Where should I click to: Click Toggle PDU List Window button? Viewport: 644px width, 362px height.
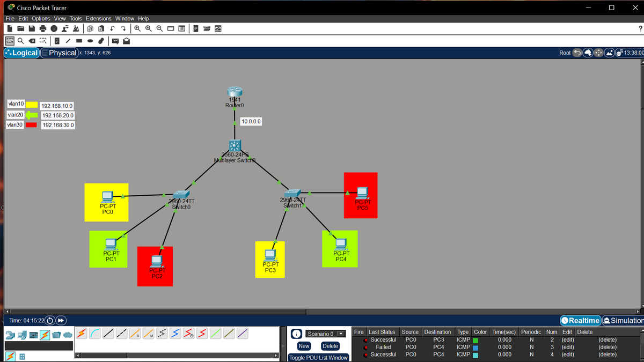click(x=318, y=358)
